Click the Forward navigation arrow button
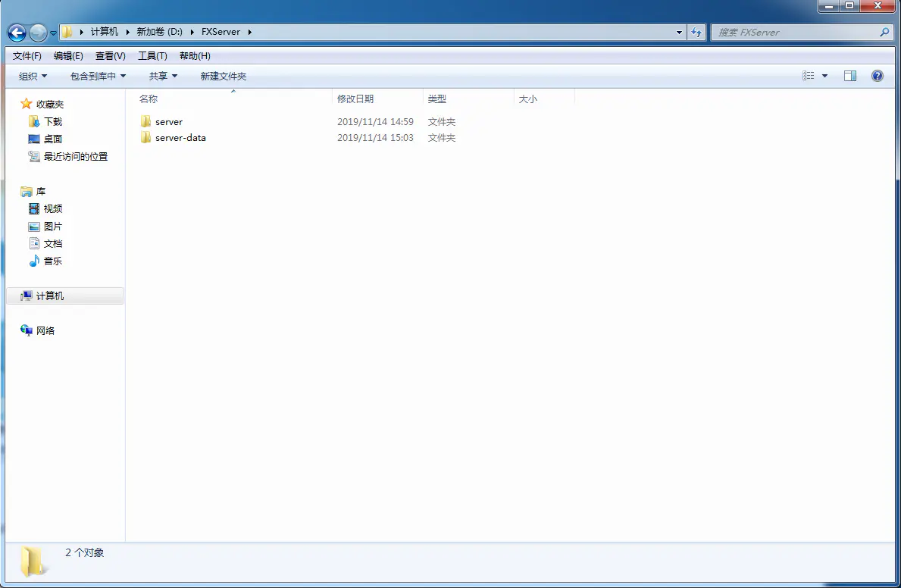 (38, 33)
